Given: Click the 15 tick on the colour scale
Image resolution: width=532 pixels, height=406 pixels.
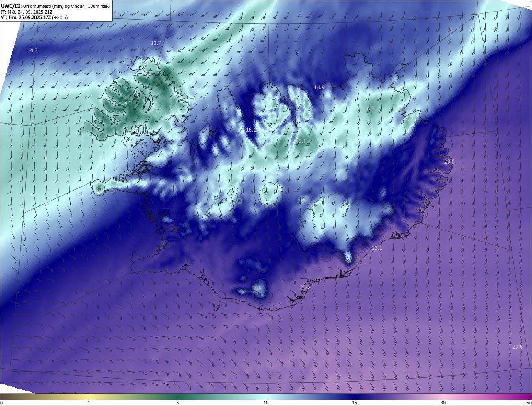Looking at the screenshot, I should 355,403.
